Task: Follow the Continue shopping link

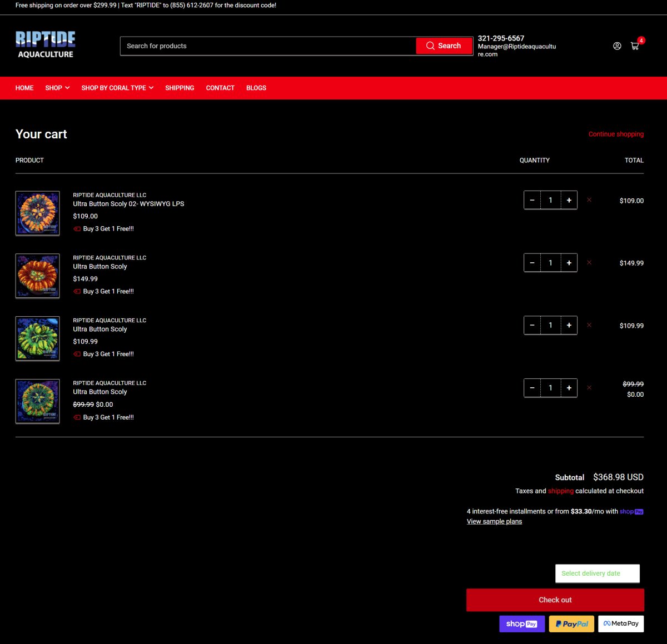Action: click(x=616, y=134)
